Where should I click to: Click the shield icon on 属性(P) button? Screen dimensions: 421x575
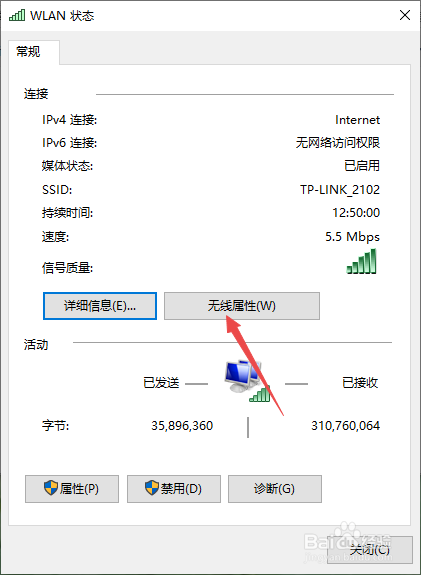click(x=51, y=488)
